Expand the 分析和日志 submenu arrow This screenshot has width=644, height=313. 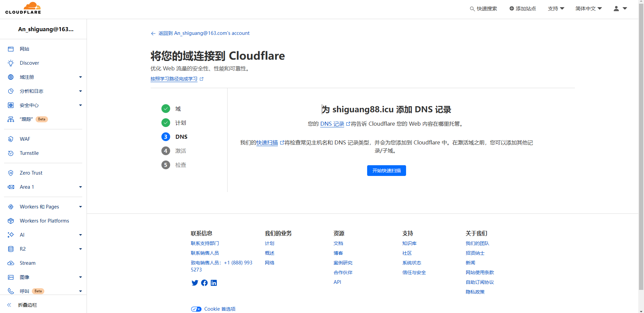pyautogui.click(x=81, y=91)
